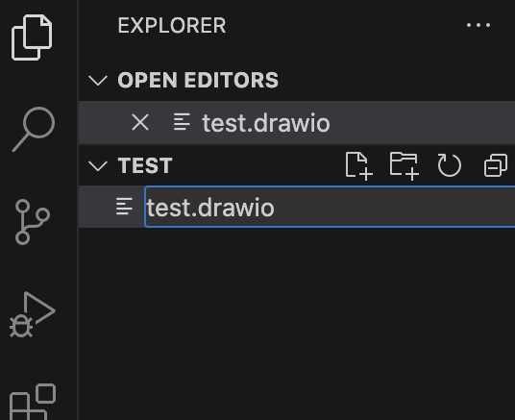Open the Extensions view icon

tap(33, 402)
